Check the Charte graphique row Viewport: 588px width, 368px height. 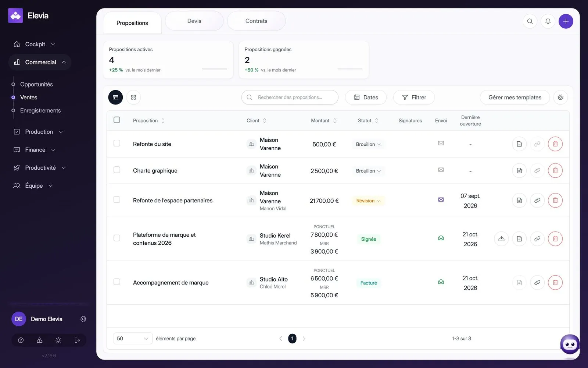tap(117, 170)
